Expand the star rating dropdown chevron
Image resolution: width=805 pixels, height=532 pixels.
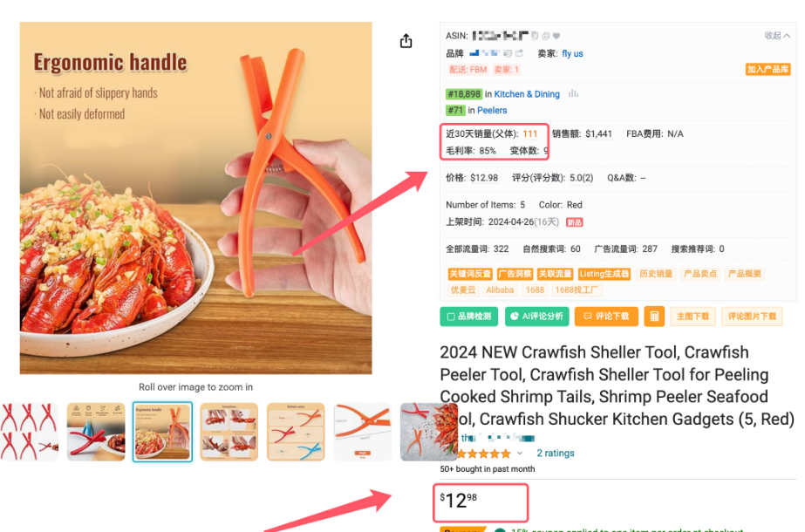point(520,453)
